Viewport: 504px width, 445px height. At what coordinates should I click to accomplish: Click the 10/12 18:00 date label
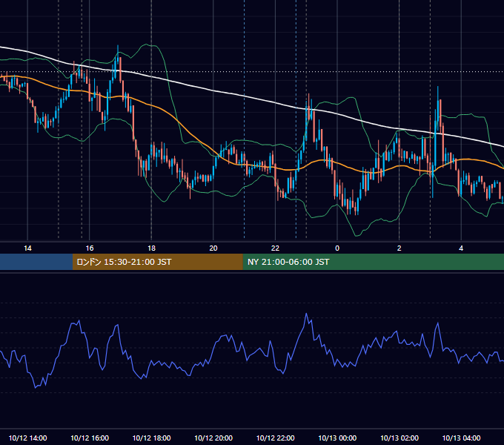[x=151, y=438]
